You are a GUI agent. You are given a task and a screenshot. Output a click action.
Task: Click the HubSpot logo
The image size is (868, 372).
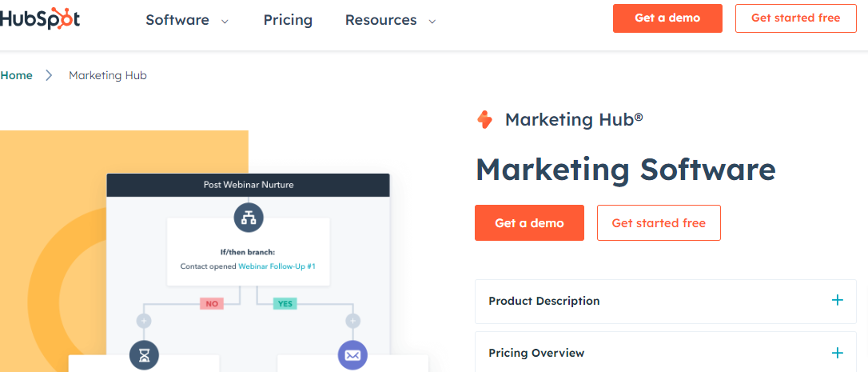[39, 19]
